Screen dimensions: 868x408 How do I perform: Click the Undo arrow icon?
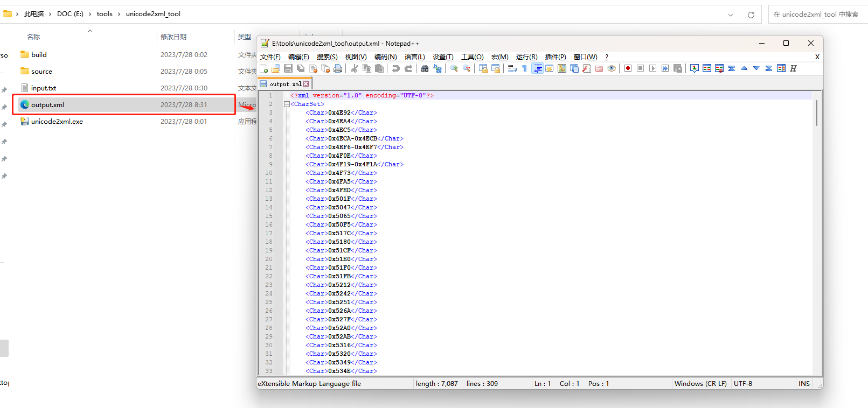(396, 68)
